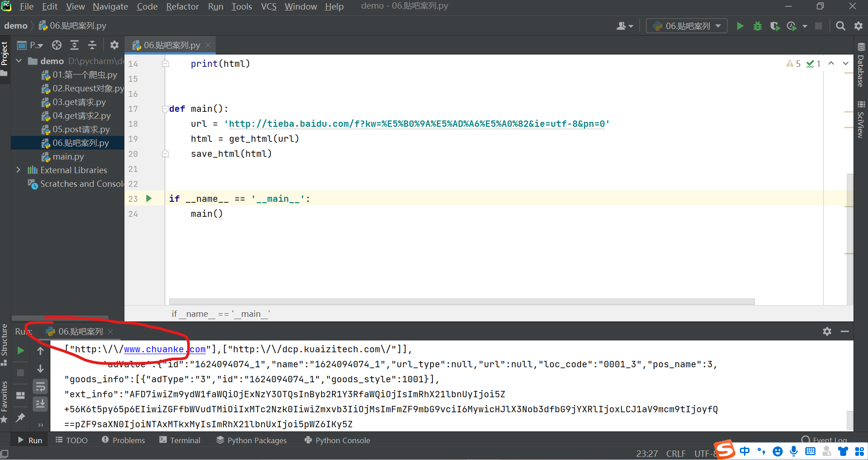The image size is (868, 460).
Task: Fold the main function at line 17
Action: [165, 109]
